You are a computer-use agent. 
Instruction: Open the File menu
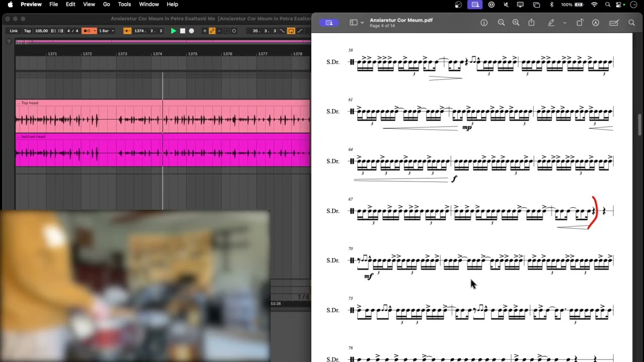click(53, 5)
